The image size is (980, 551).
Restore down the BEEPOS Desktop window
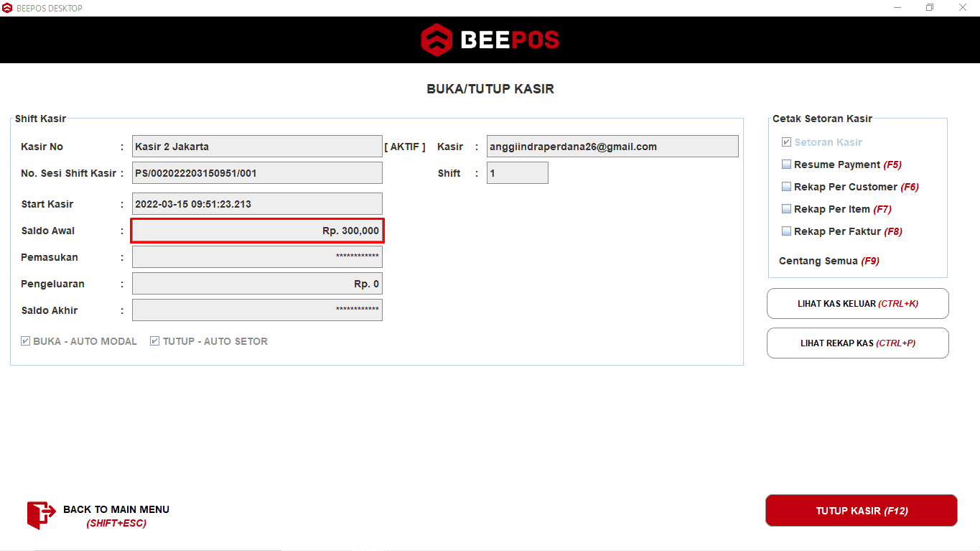[930, 8]
